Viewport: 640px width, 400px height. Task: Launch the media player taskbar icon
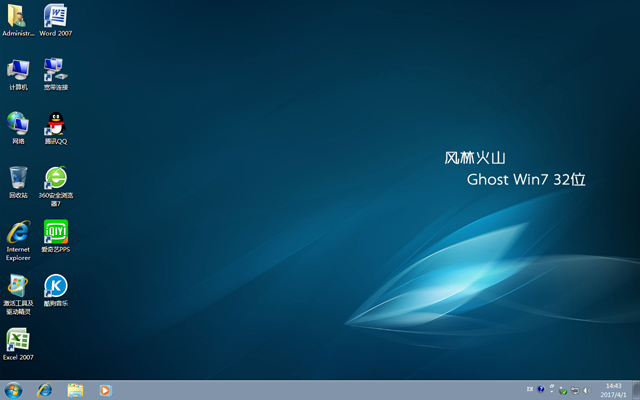tap(105, 390)
